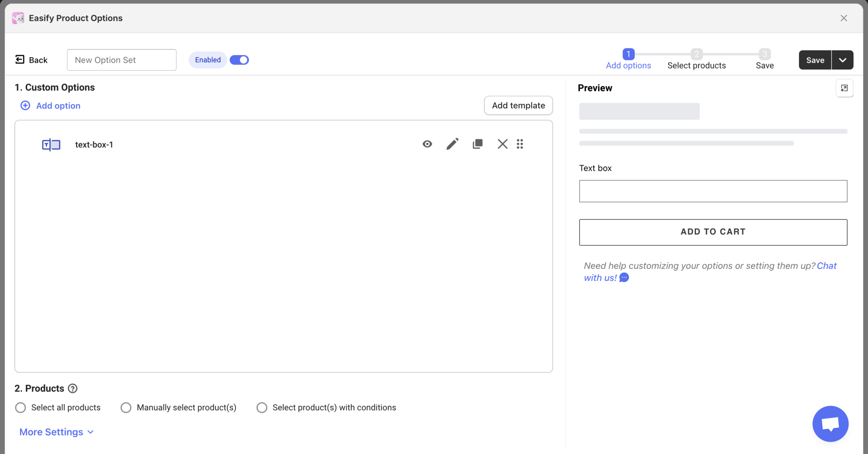Jump to step 3 Save
This screenshot has height=454, width=868.
point(765,59)
